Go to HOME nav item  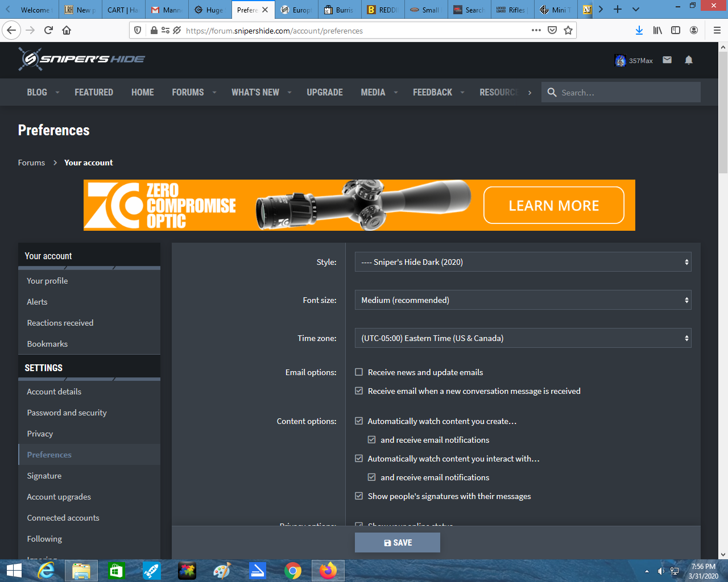coord(142,92)
